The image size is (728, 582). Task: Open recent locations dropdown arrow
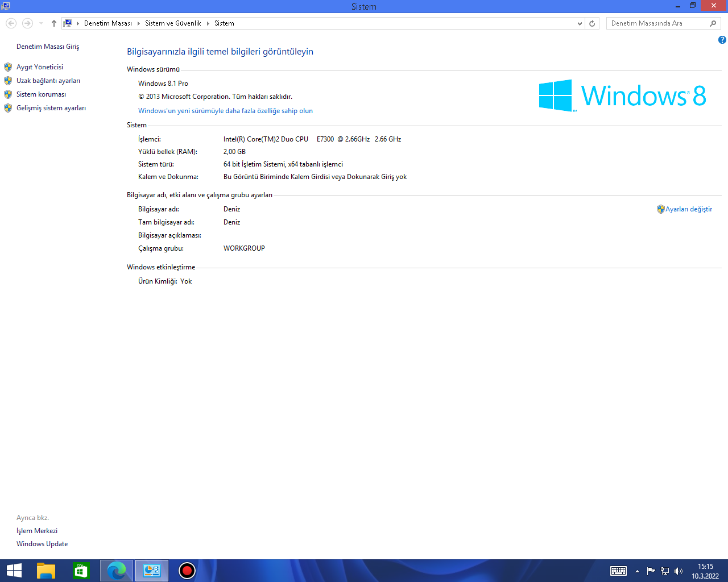[41, 23]
